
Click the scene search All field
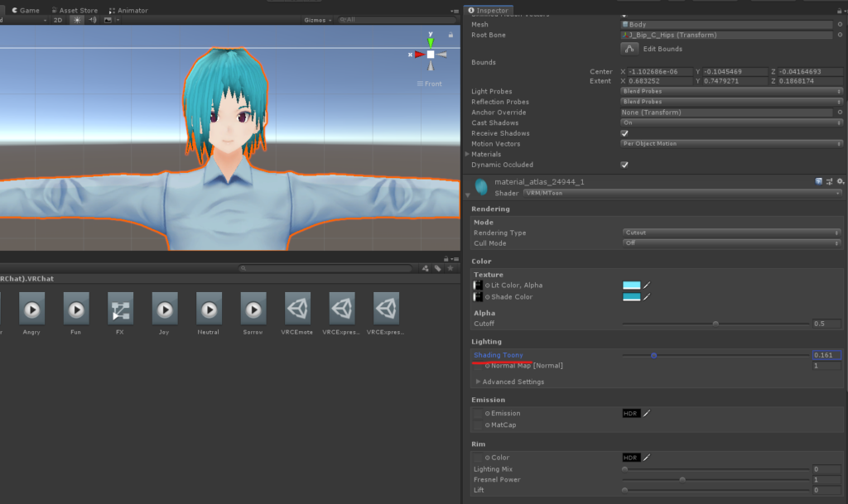coord(397,20)
